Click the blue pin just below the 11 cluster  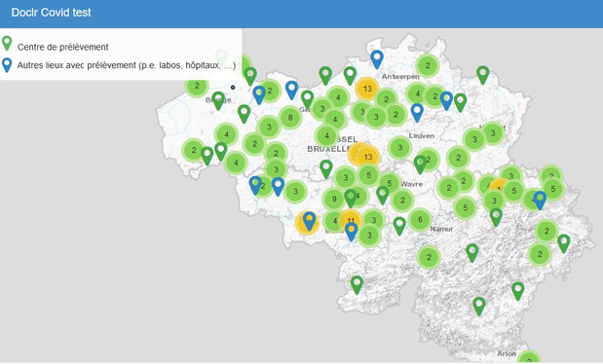pos(351,232)
